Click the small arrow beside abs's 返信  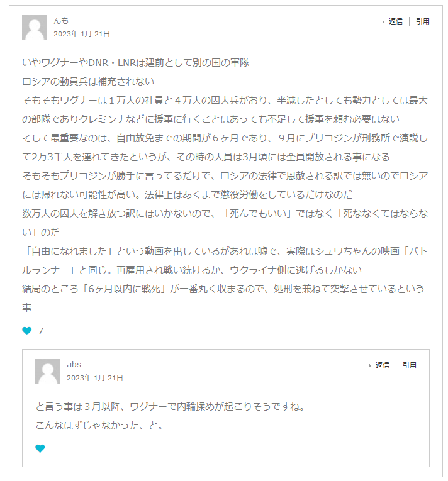(x=370, y=365)
